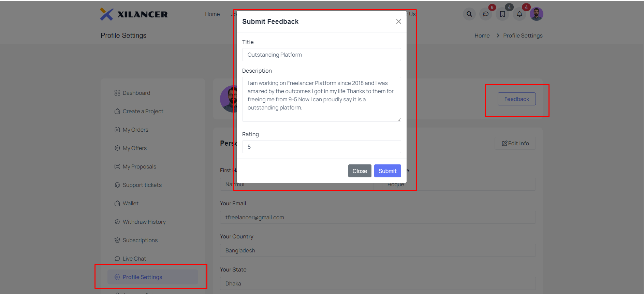
Task: Click Profile Settings breadcrumb
Action: 523,35
